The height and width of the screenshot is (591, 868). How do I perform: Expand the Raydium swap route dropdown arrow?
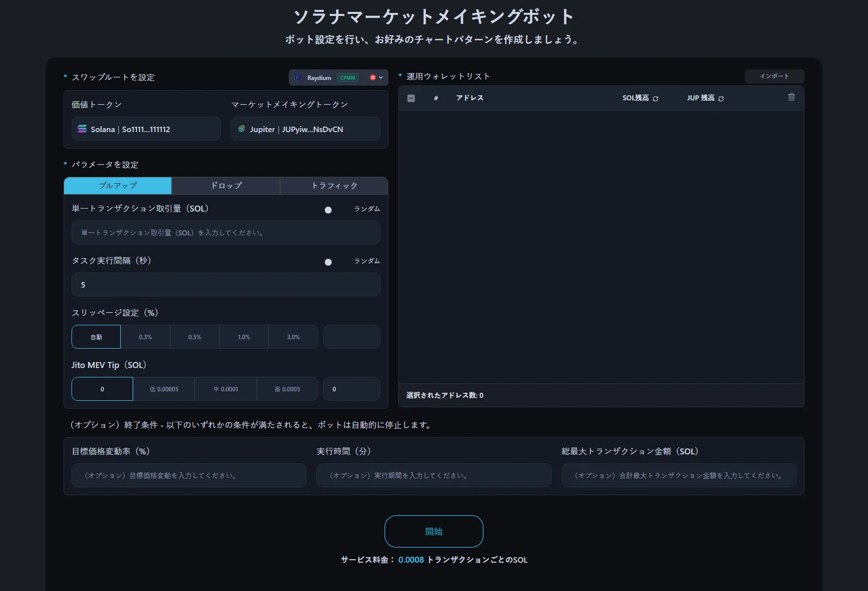pyautogui.click(x=381, y=77)
